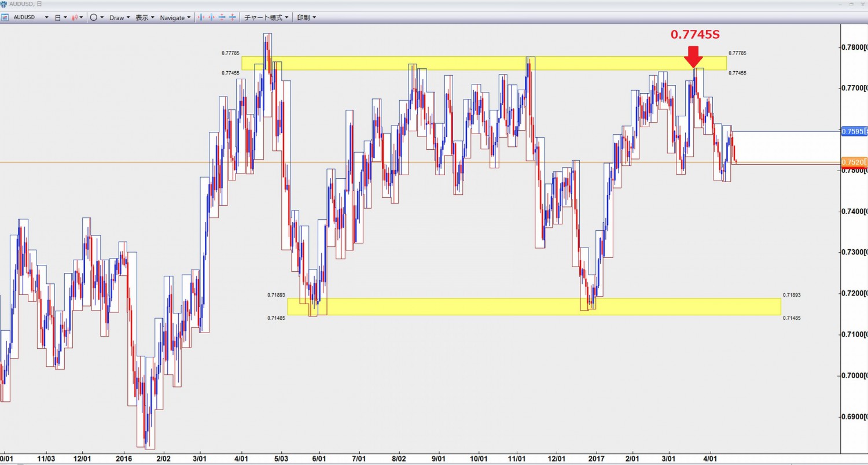Open the チャート様式 dropdown menu

[x=266, y=17]
